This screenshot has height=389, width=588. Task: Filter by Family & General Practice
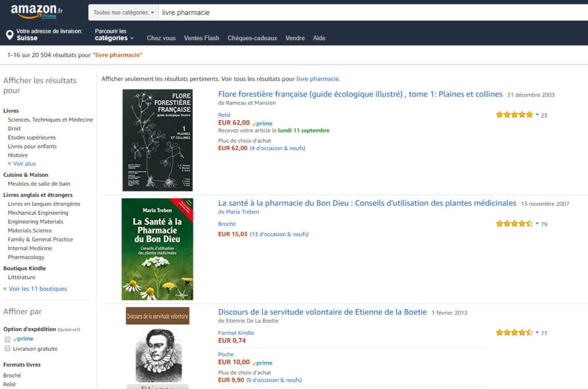41,239
